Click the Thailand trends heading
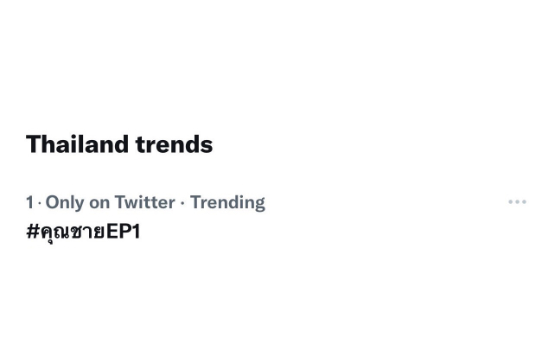555x360 pixels. coord(119,144)
